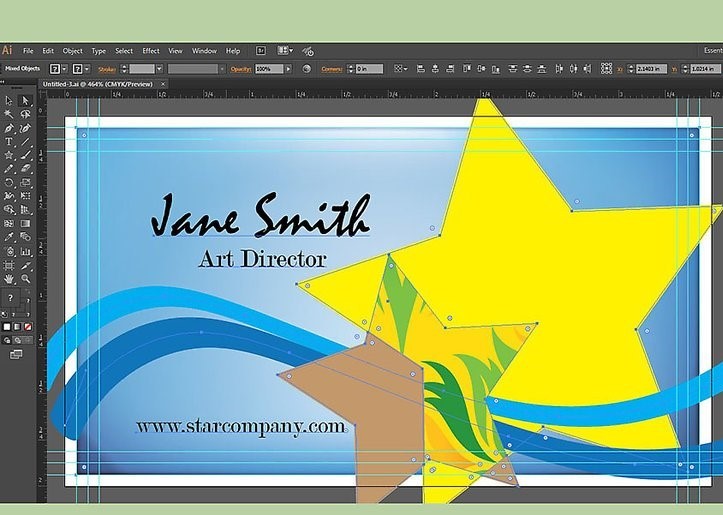Select the Type tool
Screen dimensions: 723x515
(x=9, y=142)
